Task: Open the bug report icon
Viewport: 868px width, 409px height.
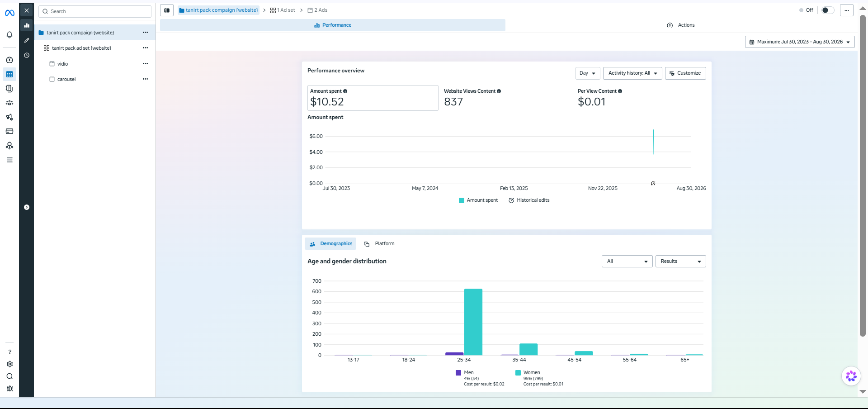Action: (x=9, y=389)
